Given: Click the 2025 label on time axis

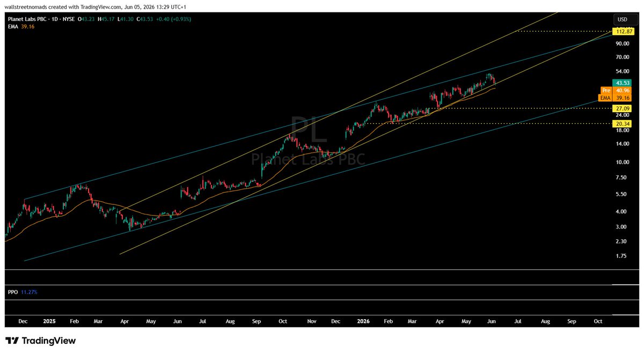Looking at the screenshot, I should click(49, 321).
